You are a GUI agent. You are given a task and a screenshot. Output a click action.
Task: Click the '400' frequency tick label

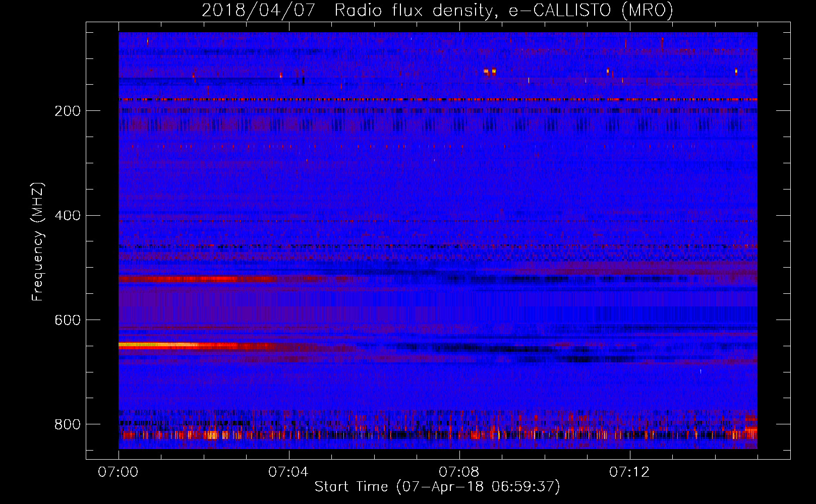click(x=68, y=216)
